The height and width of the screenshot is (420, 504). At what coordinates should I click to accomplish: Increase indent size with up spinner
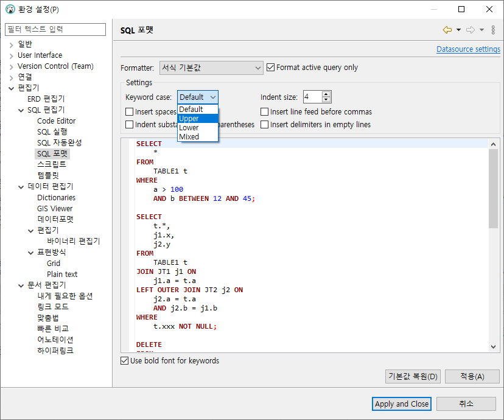coord(326,94)
